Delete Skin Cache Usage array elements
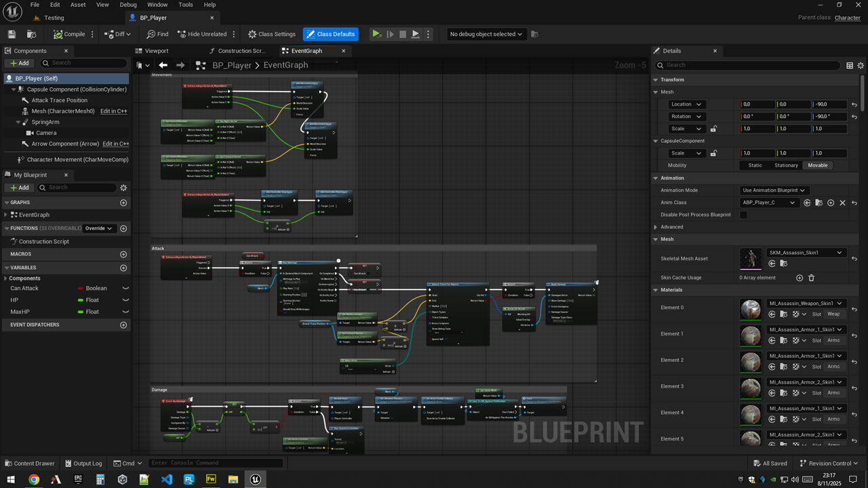 (x=811, y=278)
